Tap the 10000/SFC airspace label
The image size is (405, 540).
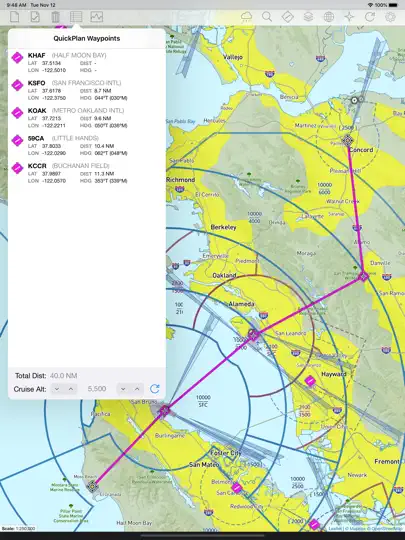coord(203,401)
